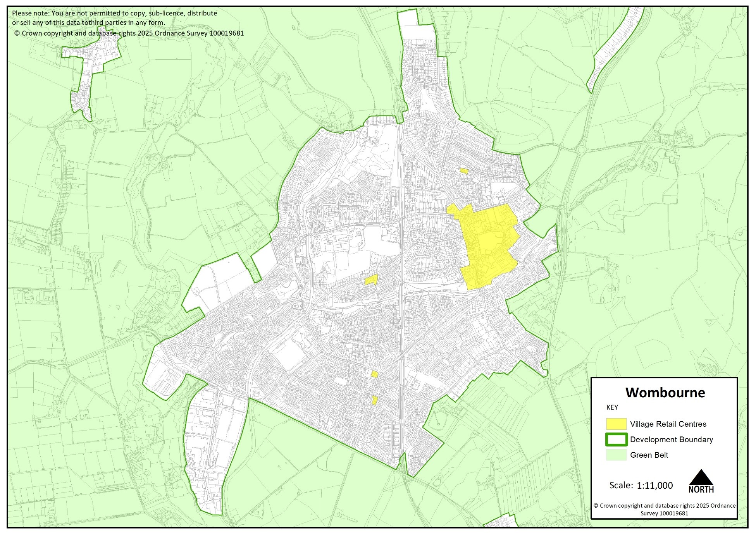This screenshot has width=756, height=534.
Task: Click the yellow retail patch in the central west area
Action: 371,280
